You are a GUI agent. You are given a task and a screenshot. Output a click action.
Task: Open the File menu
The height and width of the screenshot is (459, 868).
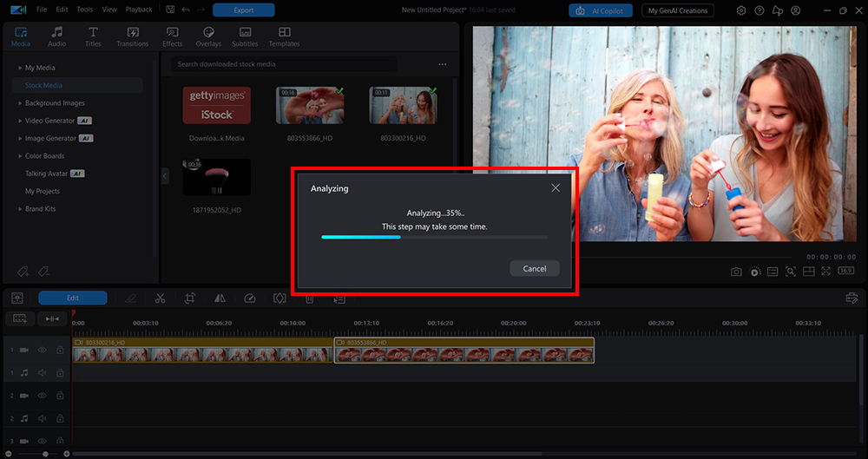click(x=41, y=10)
